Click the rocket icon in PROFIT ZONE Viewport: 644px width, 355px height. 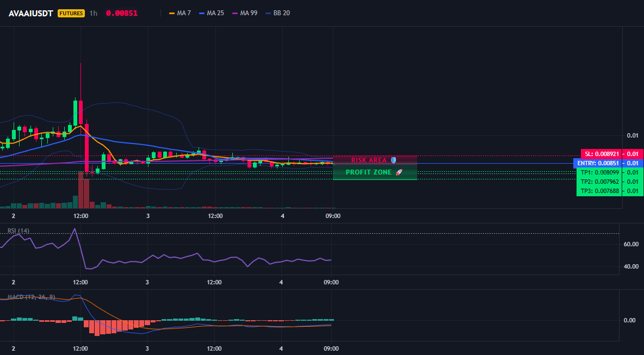point(399,172)
